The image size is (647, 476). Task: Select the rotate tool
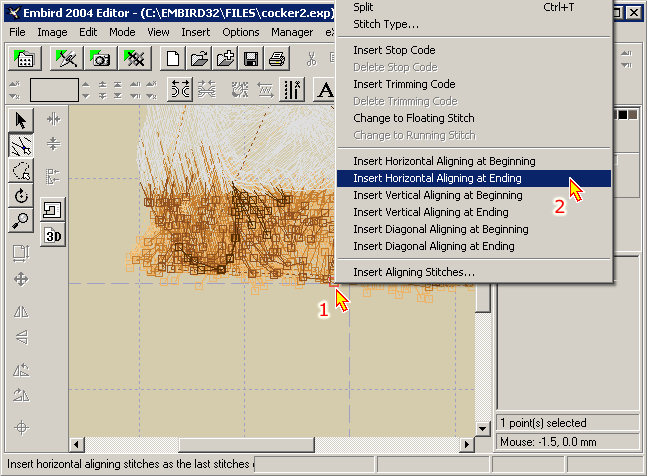[21, 196]
